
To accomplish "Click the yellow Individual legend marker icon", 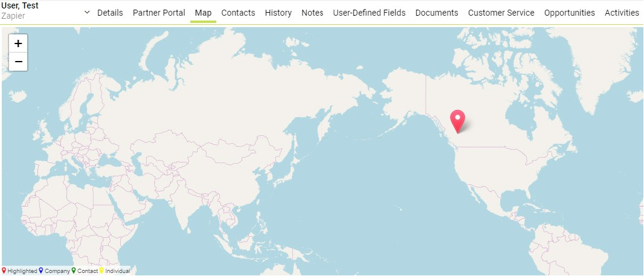I will tap(101, 271).
